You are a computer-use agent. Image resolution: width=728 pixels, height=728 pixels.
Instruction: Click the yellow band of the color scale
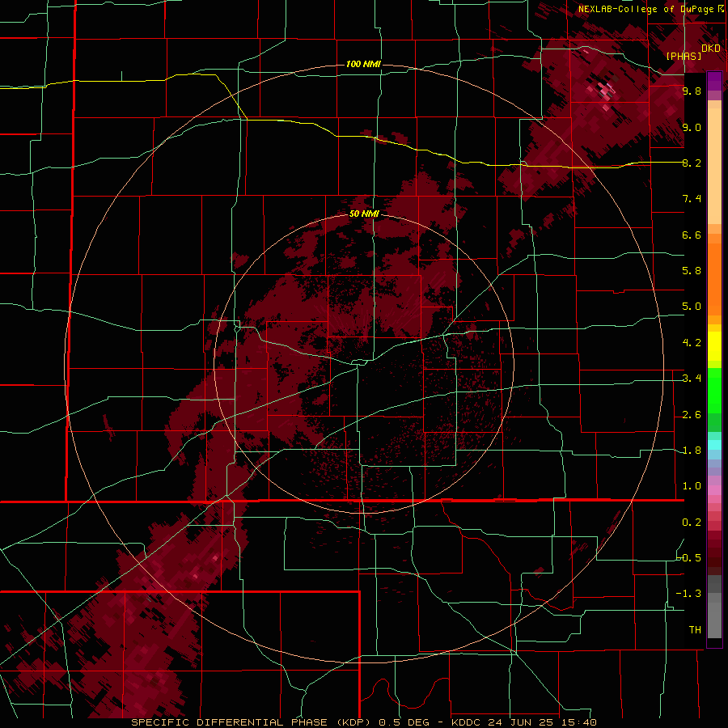(x=714, y=346)
